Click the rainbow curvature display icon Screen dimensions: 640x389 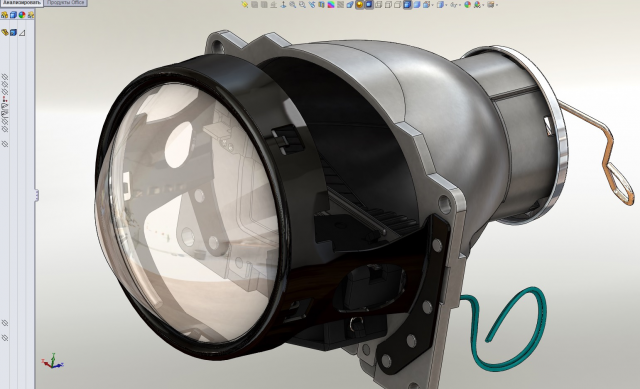331,5
